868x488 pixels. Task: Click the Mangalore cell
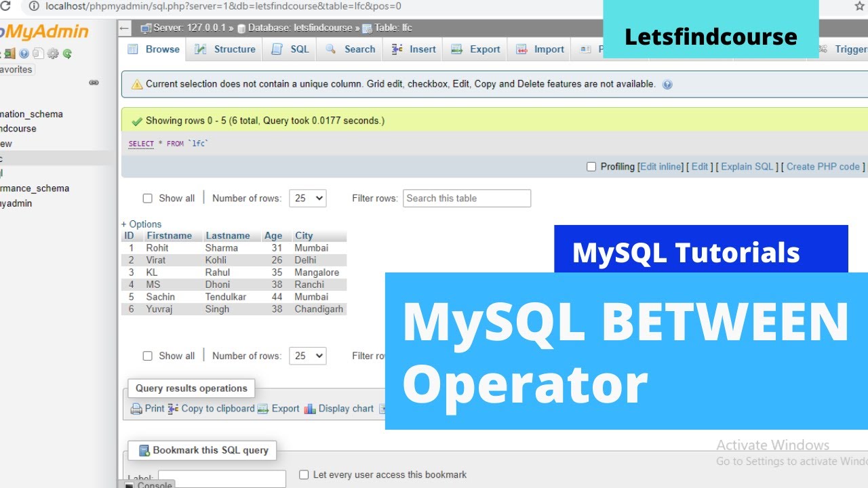(317, 272)
